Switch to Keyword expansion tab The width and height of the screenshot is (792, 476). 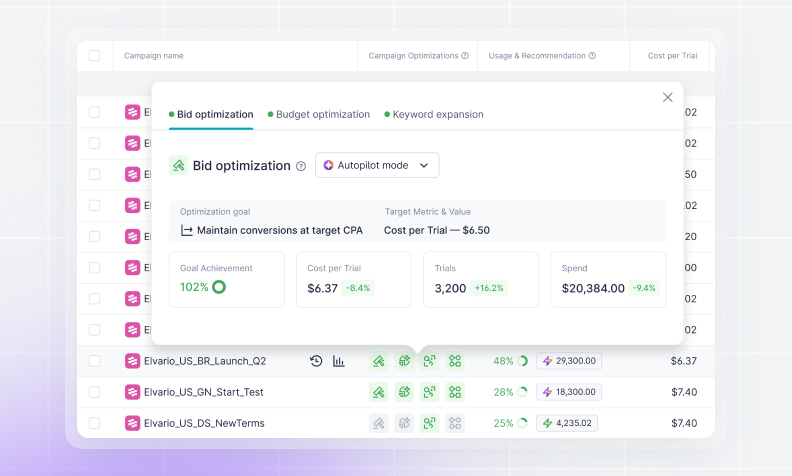pyautogui.click(x=434, y=115)
